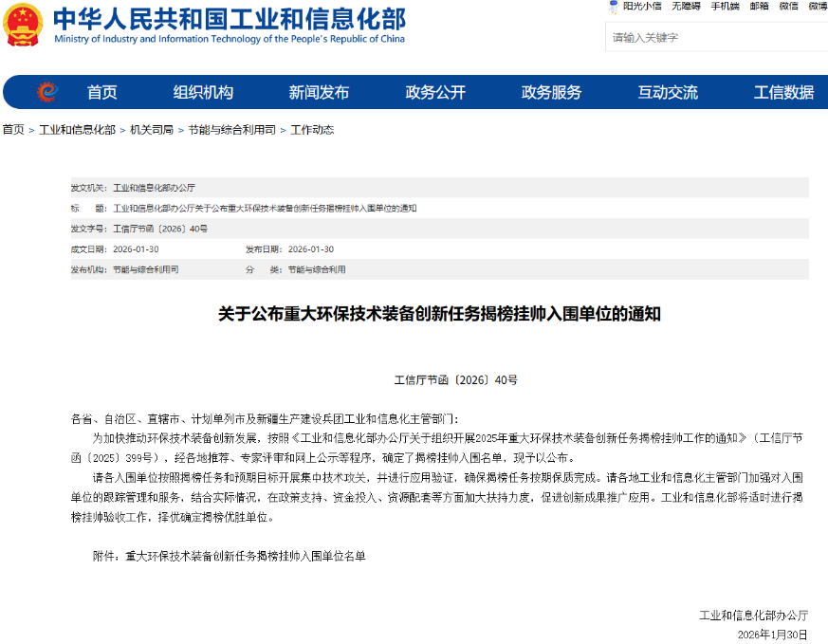The height and width of the screenshot is (644, 828).
Task: Go to 机关司局 breadcrumb link
Action: tap(152, 130)
